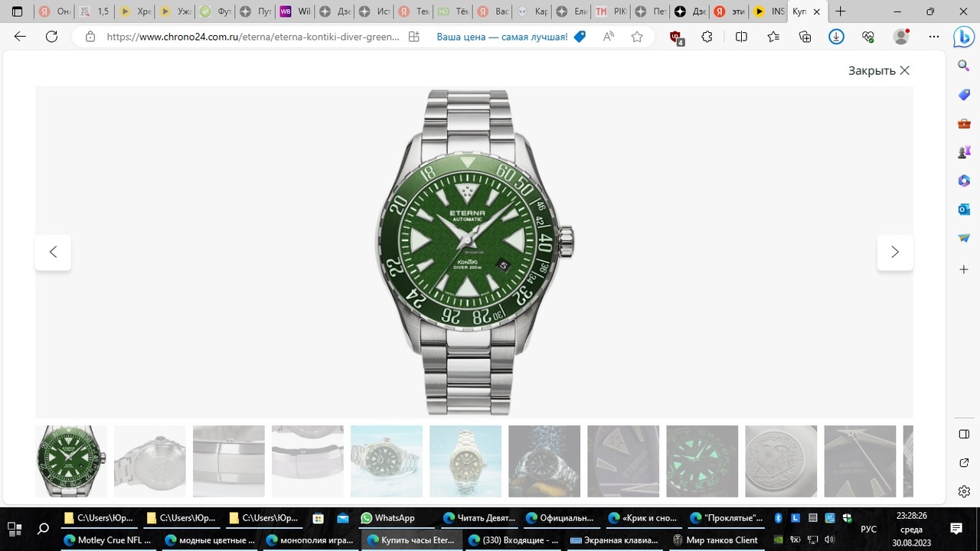Select the watch caseback thumbnail
This screenshot has width=980, height=551.
(150, 461)
